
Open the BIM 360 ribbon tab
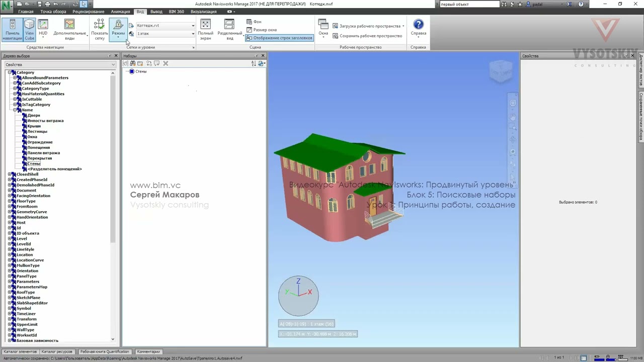point(176,12)
